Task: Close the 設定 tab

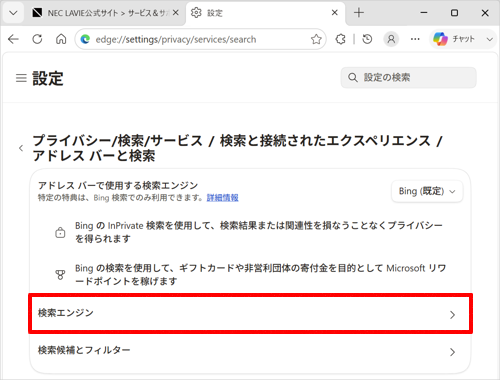Action: point(335,13)
